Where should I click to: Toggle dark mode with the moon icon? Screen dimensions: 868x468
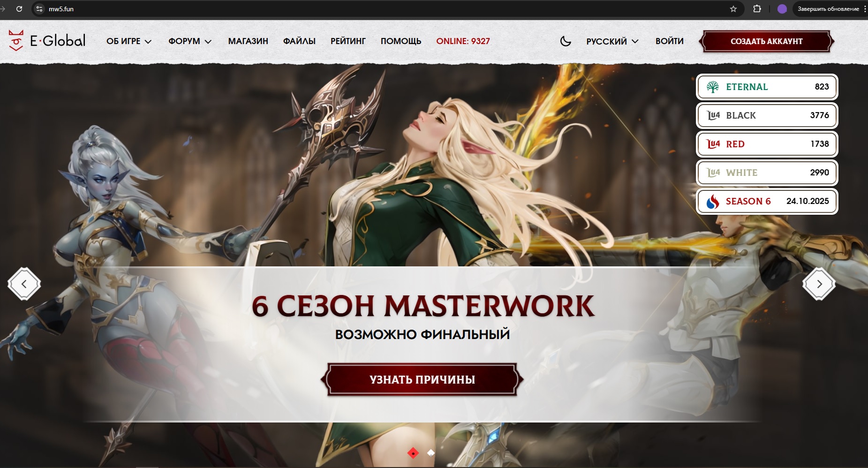click(566, 41)
